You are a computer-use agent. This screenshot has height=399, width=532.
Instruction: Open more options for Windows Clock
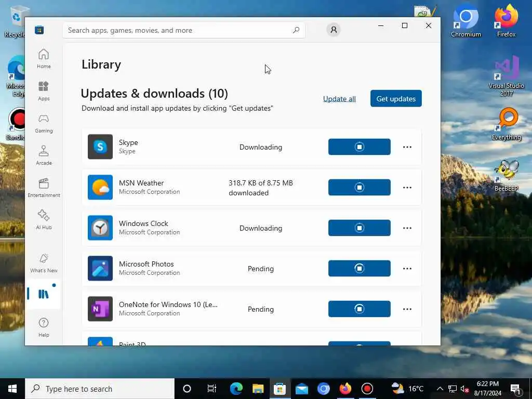coord(407,228)
